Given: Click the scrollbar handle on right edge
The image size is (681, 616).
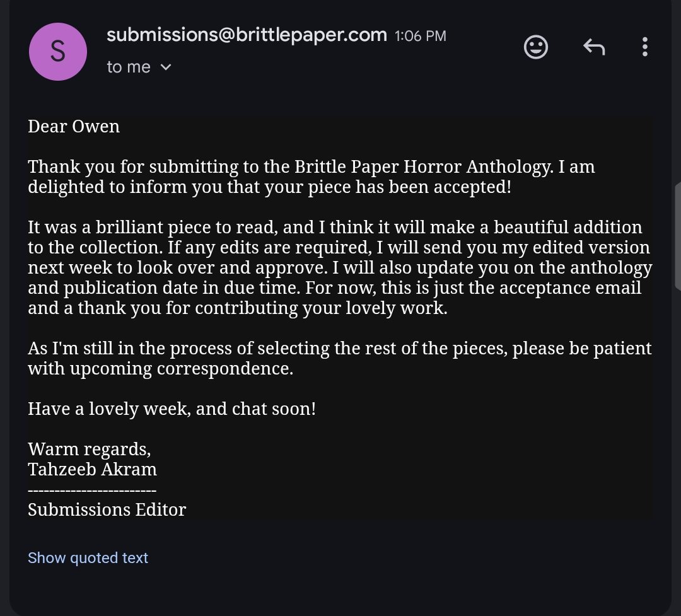Looking at the screenshot, I should pos(677,237).
